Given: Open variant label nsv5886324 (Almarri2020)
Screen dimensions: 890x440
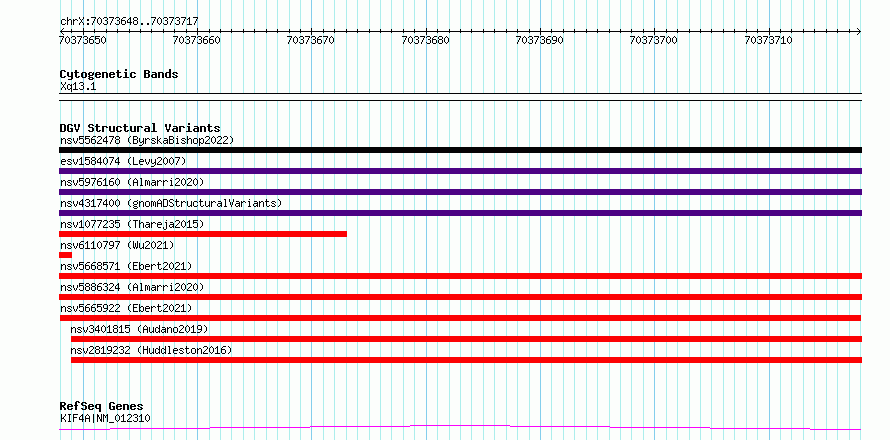Looking at the screenshot, I should click(x=132, y=287).
